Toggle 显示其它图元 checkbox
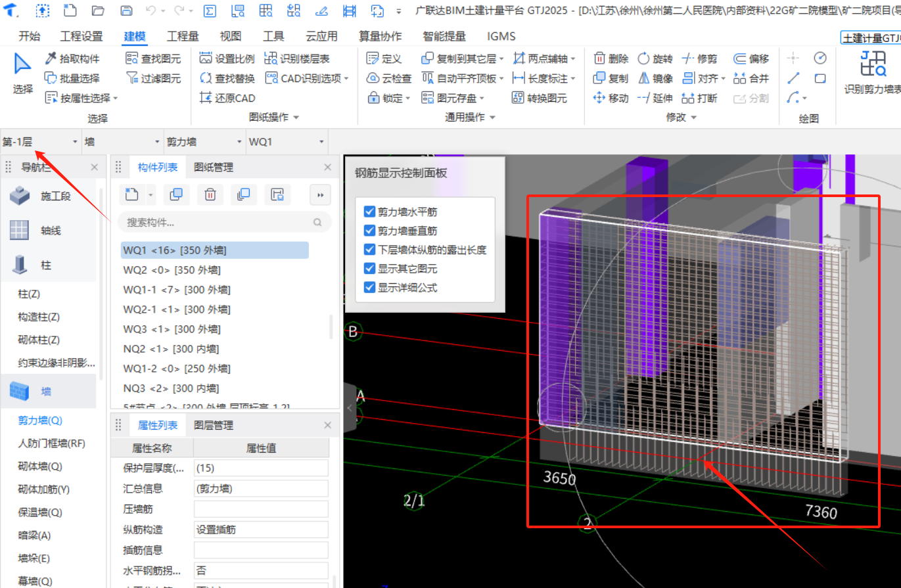Viewport: 901px width, 588px height. [x=369, y=269]
